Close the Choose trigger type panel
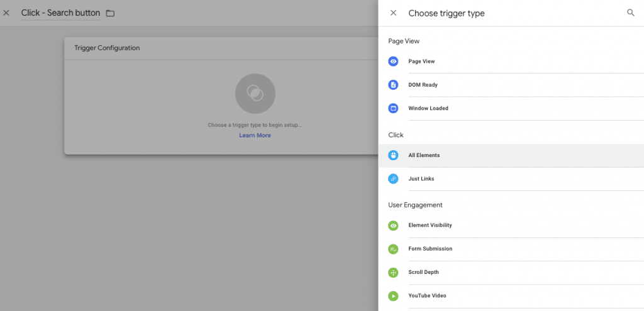 tap(393, 13)
